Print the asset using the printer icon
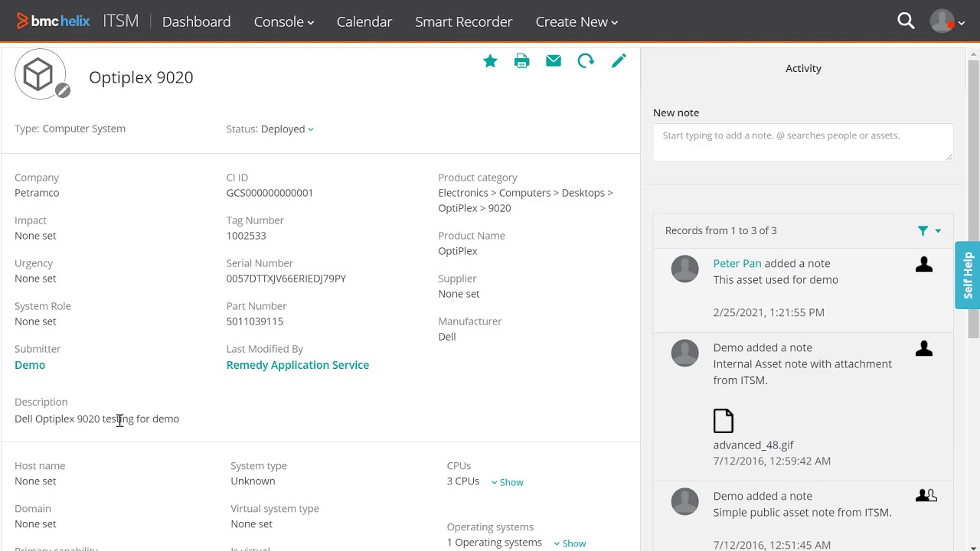This screenshot has height=551, width=980. click(x=522, y=61)
